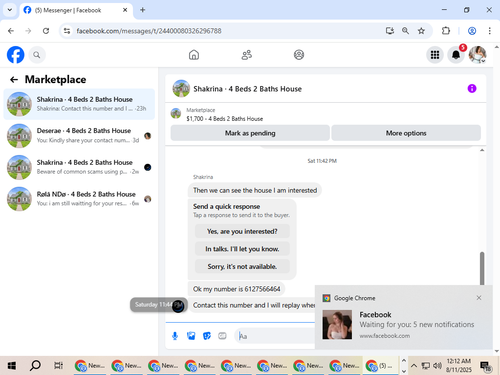Click message Ok my number is 6127566464

point(236,289)
